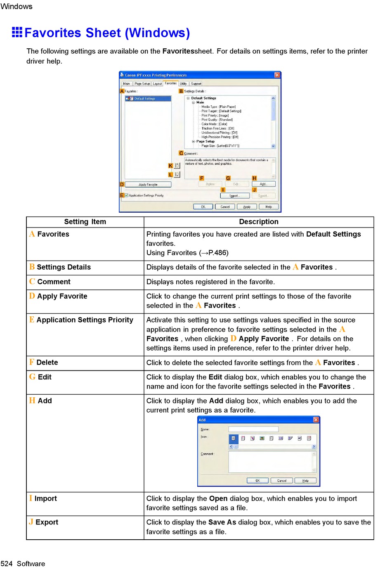This screenshot has width=392, height=569.
Task: Collapse the Main tree node
Action: pyautogui.click(x=193, y=102)
